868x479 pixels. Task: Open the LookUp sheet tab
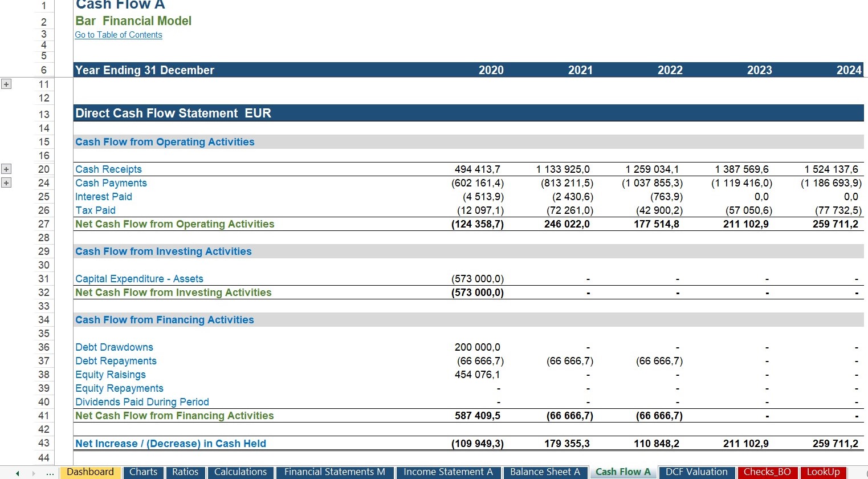[x=823, y=472]
